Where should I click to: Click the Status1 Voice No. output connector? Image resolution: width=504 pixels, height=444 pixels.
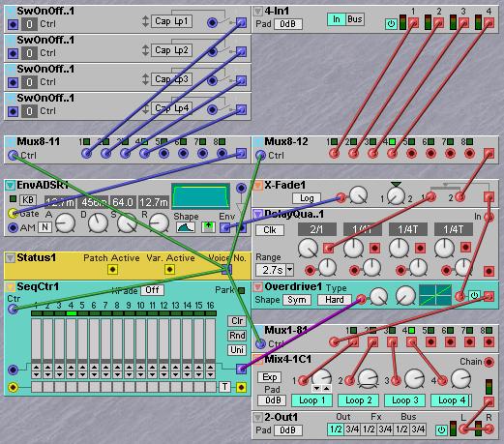coord(226,269)
